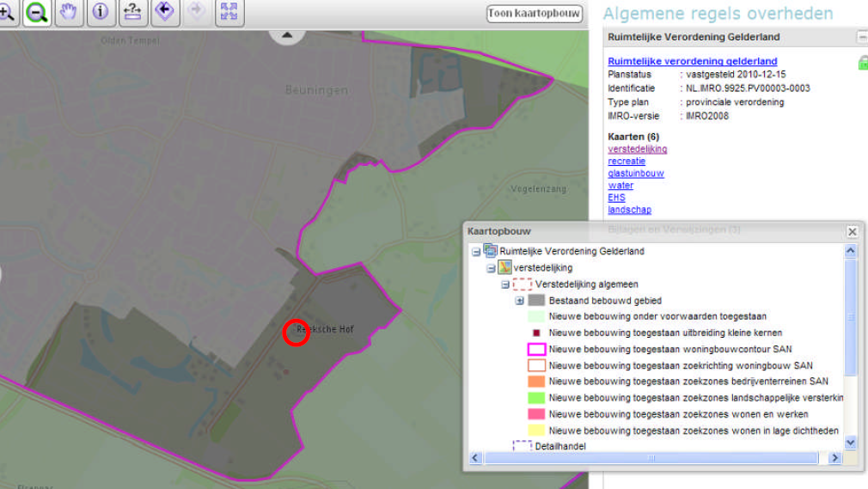
Task: Select the measure distance tool
Action: point(132,12)
